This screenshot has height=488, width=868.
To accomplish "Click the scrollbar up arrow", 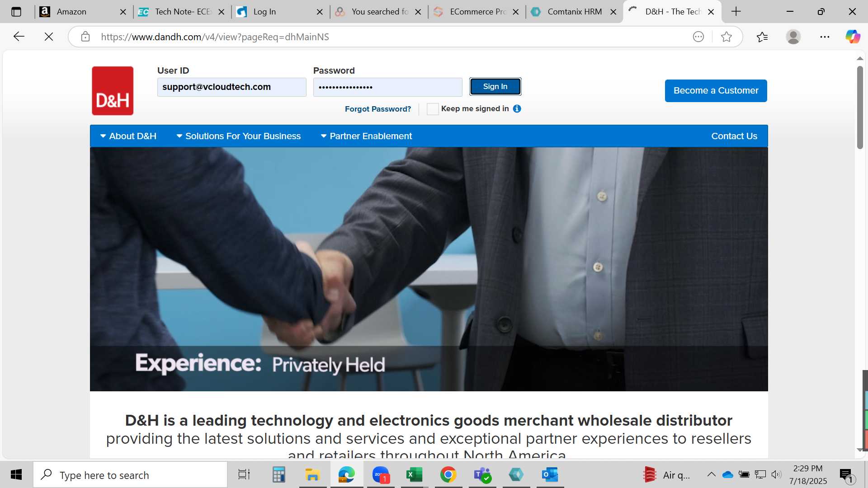I will click(x=860, y=58).
